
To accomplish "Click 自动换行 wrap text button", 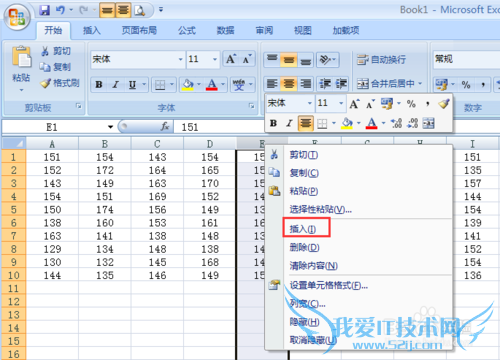I will coord(381,60).
